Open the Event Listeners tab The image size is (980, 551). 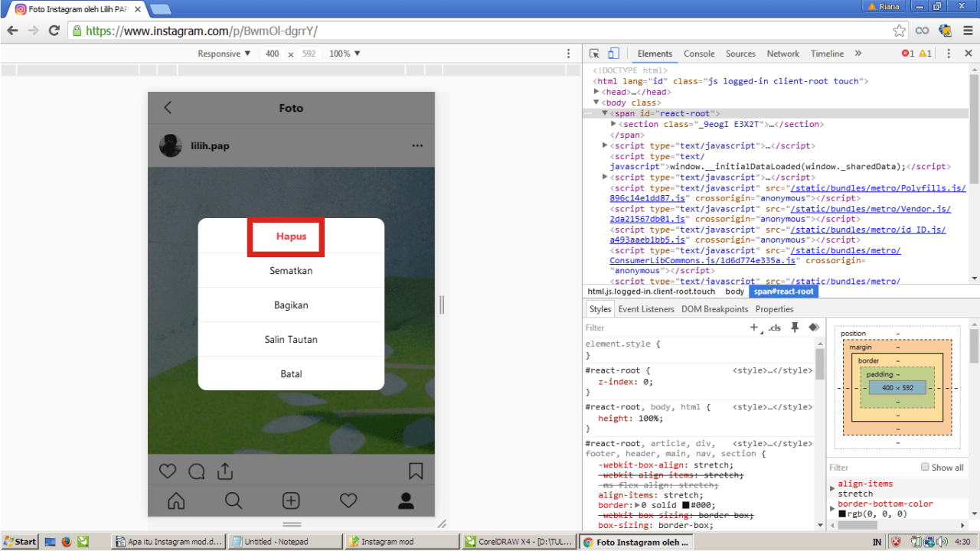[x=646, y=309]
